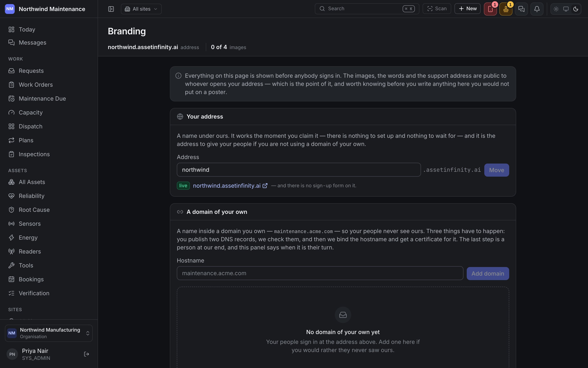The height and width of the screenshot is (368, 588).
Task: Click the Add domain button
Action: tap(488, 273)
